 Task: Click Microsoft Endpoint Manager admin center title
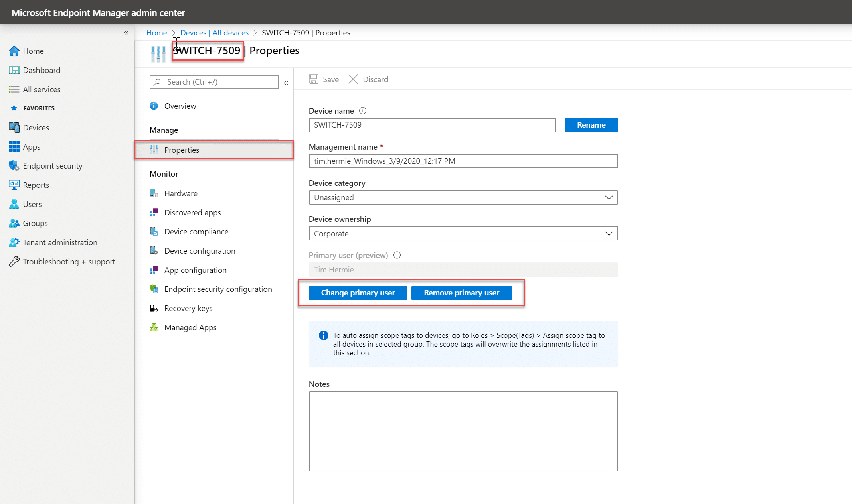tap(98, 12)
